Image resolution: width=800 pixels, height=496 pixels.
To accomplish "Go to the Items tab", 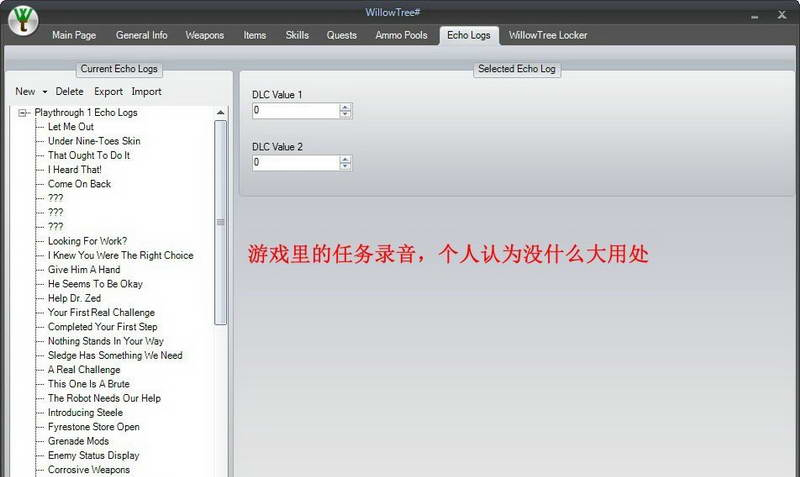I will click(x=255, y=35).
